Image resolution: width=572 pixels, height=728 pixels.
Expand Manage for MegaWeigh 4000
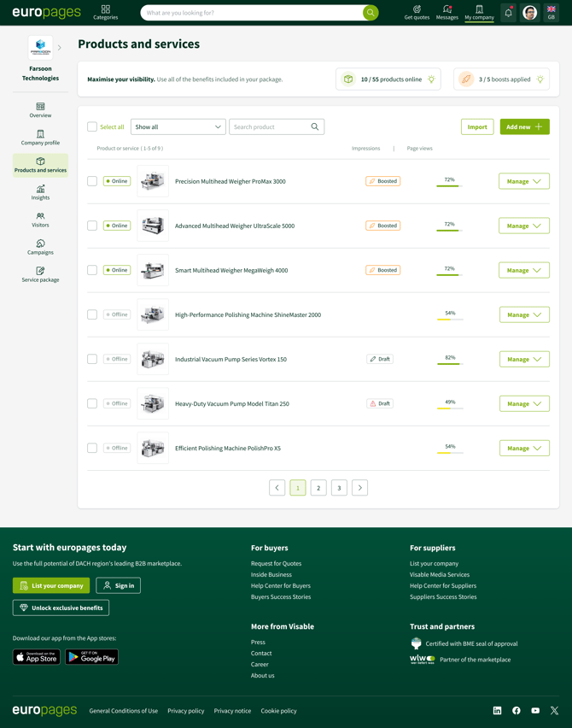tap(524, 270)
